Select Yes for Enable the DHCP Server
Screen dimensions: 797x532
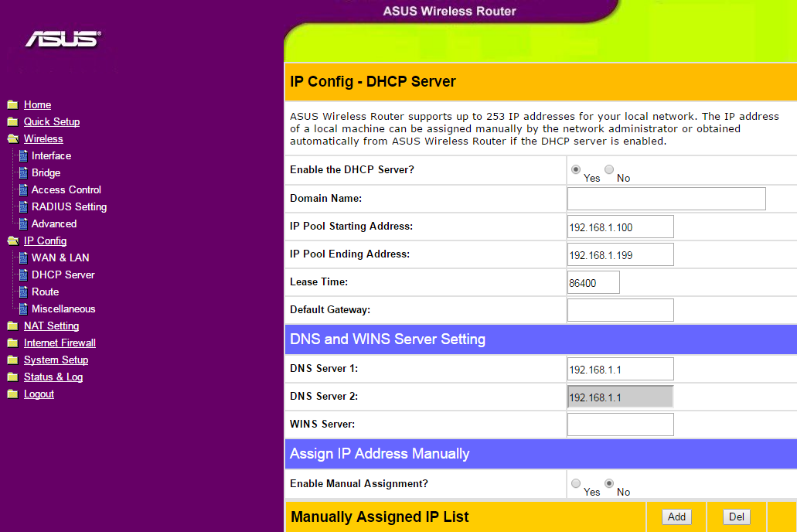pos(576,169)
